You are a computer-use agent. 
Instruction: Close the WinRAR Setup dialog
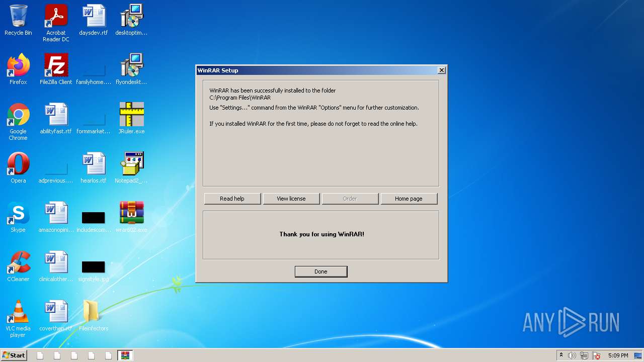tap(441, 70)
